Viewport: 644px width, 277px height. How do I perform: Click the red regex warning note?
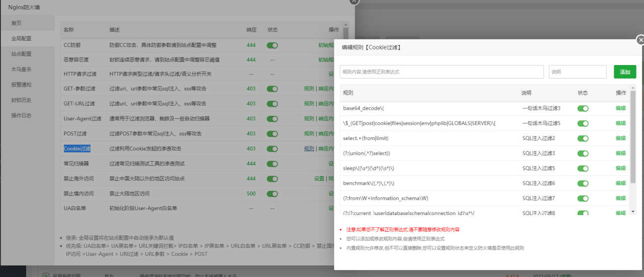(x=403, y=230)
